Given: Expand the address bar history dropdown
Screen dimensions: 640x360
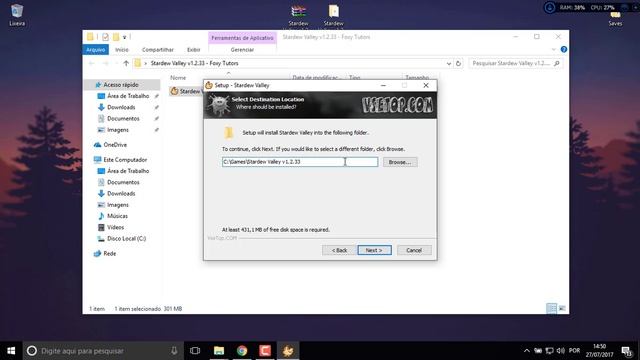Looking at the screenshot, I should pos(449,63).
